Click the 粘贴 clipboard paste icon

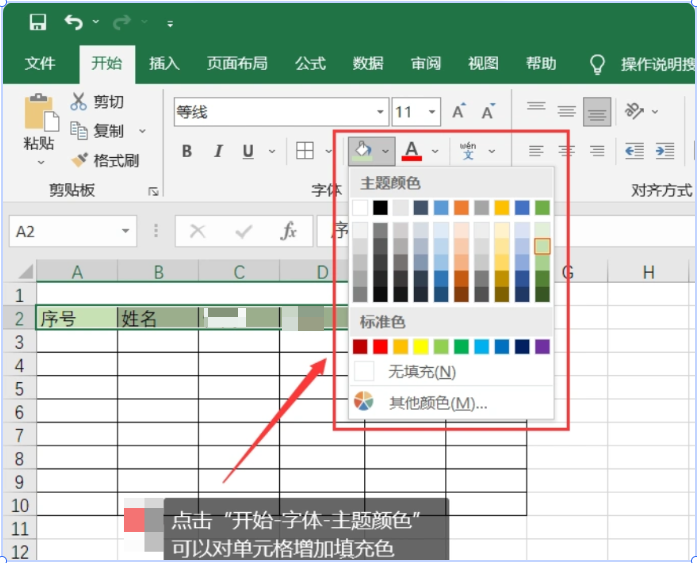coord(41,112)
